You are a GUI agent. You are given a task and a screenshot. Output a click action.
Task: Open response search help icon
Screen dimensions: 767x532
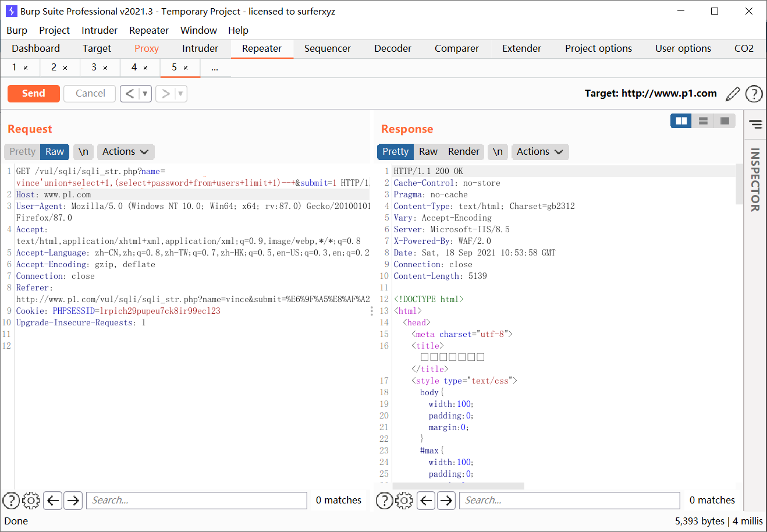coord(384,501)
